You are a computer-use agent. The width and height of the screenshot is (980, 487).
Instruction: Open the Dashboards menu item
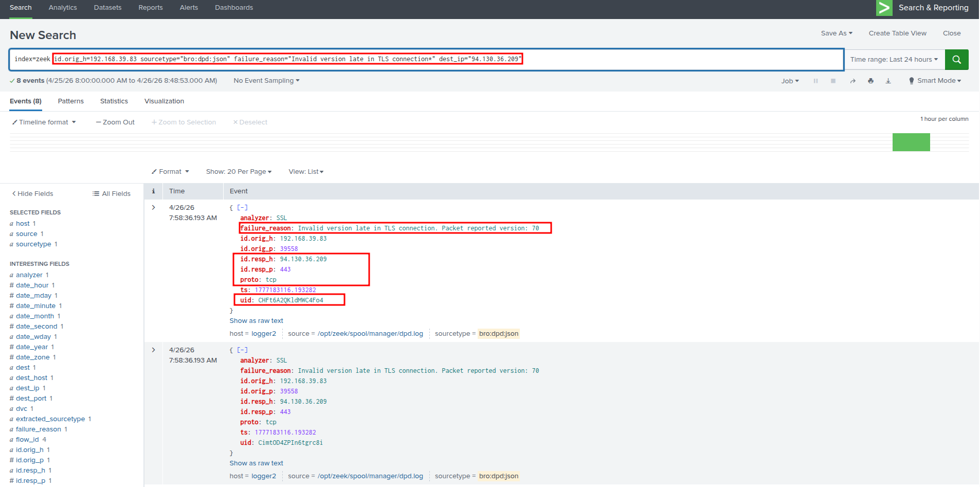[x=234, y=8]
